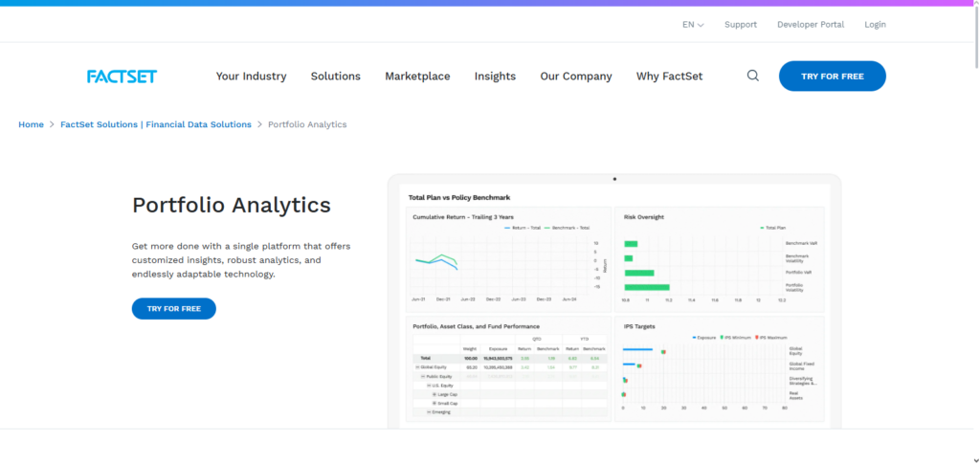Viewport: 980px width, 464px height.
Task: Expand the Emerging row
Action: (429, 412)
